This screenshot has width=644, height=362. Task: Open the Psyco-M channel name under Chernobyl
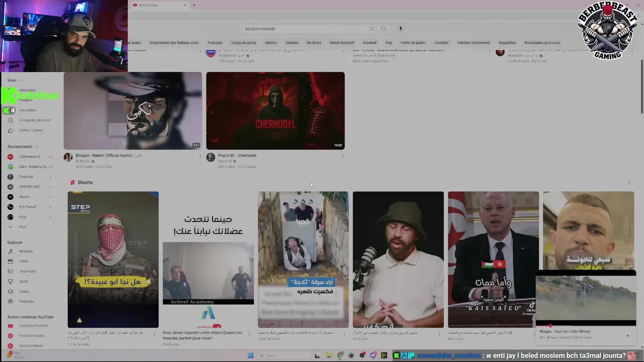coord(225,161)
